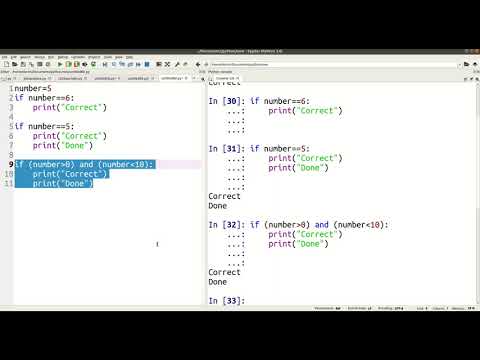The height and width of the screenshot is (360, 480).
Task: Open Preferences with the wrench icon
Action: [x=177, y=64]
